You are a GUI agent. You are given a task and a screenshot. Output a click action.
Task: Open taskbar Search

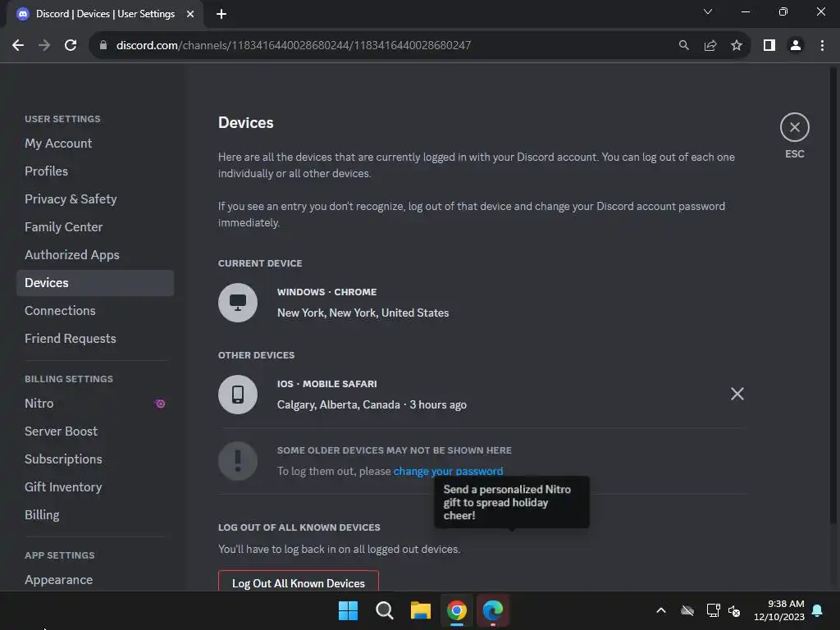pyautogui.click(x=384, y=610)
